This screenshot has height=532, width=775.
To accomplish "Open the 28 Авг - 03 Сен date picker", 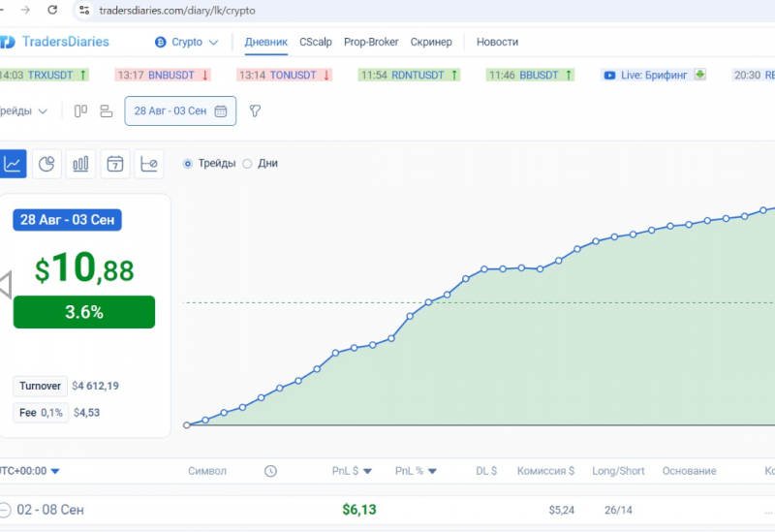I will point(180,110).
